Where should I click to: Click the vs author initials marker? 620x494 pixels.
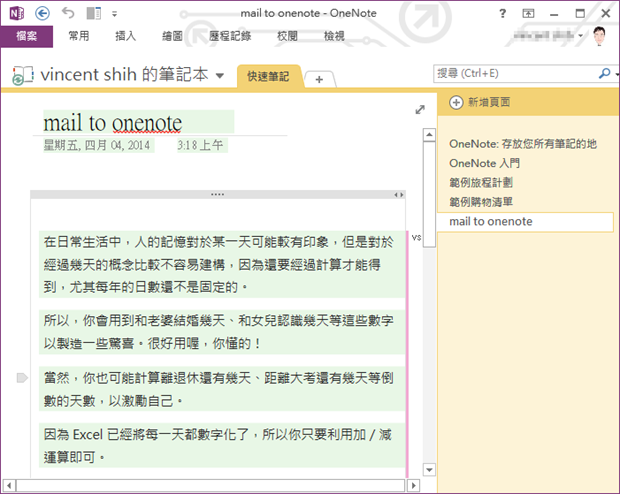(x=416, y=237)
